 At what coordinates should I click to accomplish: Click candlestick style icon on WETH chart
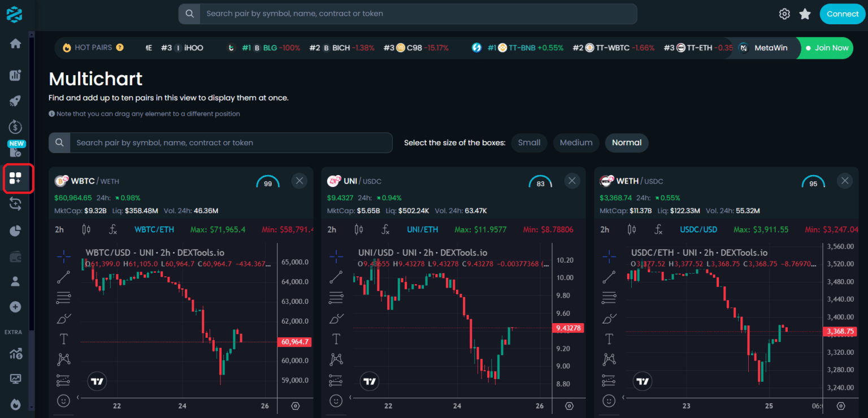[x=632, y=229]
